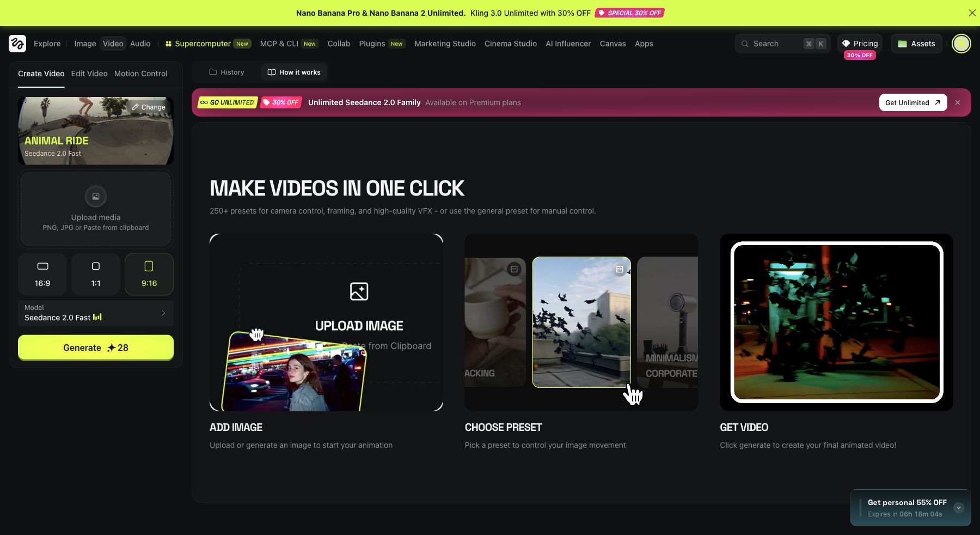980x535 pixels.
Task: Click the Animal Ride preset thumbnail
Action: [96, 131]
